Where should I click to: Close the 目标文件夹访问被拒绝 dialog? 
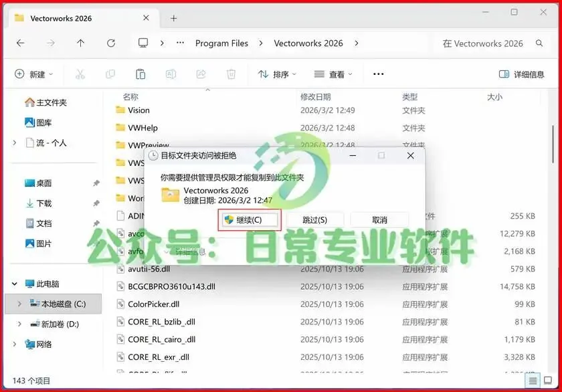point(410,155)
